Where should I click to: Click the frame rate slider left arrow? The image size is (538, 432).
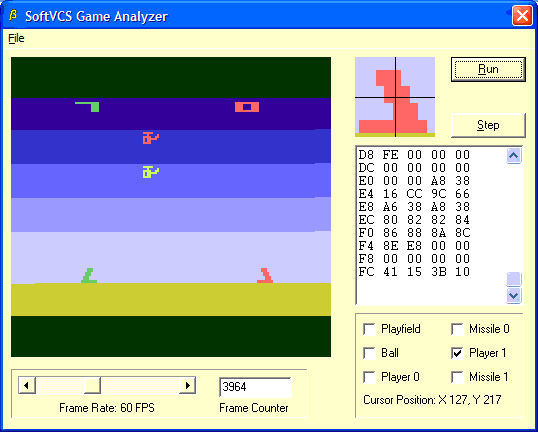point(27,385)
